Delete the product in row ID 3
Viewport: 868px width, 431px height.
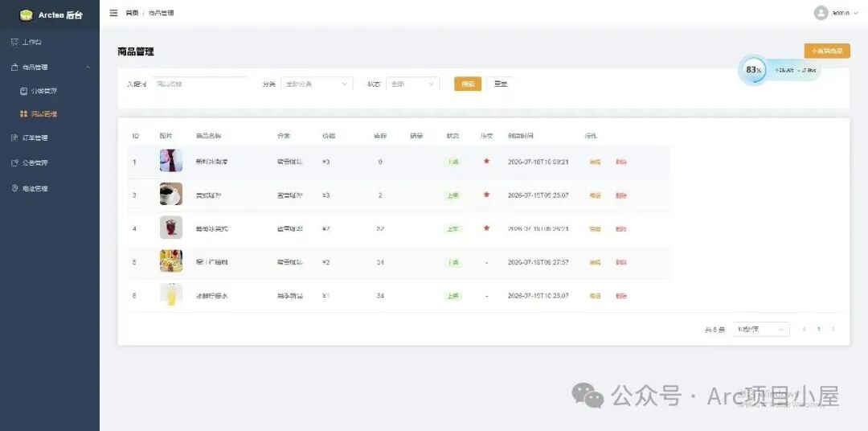[x=621, y=195]
